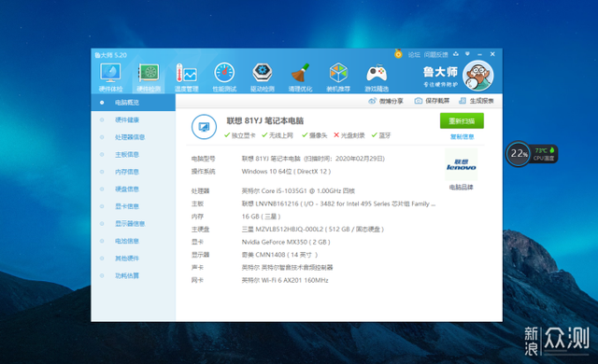Open the 硬件体检 hardware checkup icon
Viewport: 598px width, 364px height.
[x=110, y=77]
